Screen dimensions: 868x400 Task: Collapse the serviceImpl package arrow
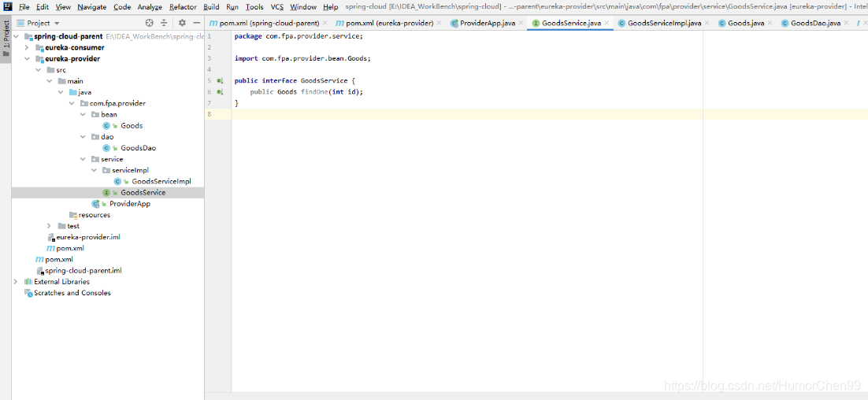click(93, 170)
